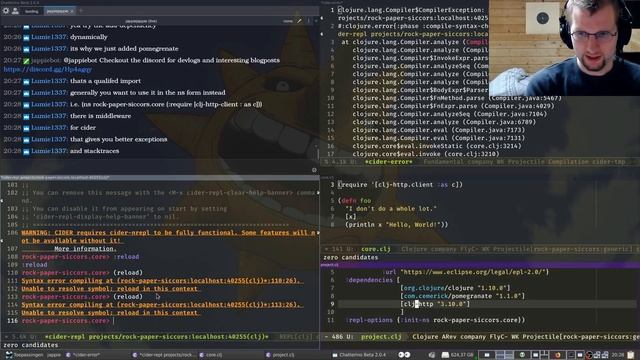Viewport: 640px width, 360px height.
Task: Open Chatterino input settings gear near chat box
Action: [314, 170]
